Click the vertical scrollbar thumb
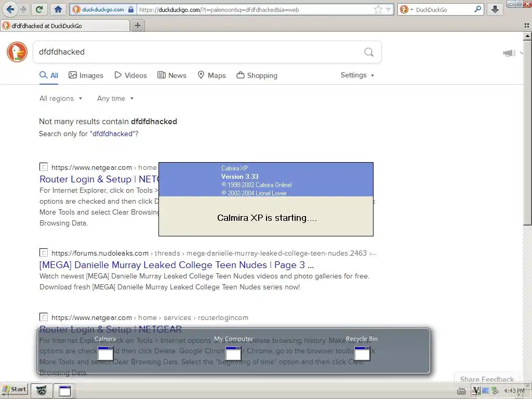The height and width of the screenshot is (399, 532). pos(527,132)
